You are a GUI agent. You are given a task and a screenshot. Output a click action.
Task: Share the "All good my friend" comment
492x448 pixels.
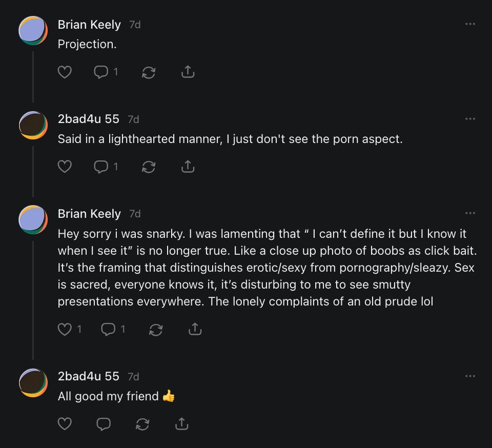(181, 424)
